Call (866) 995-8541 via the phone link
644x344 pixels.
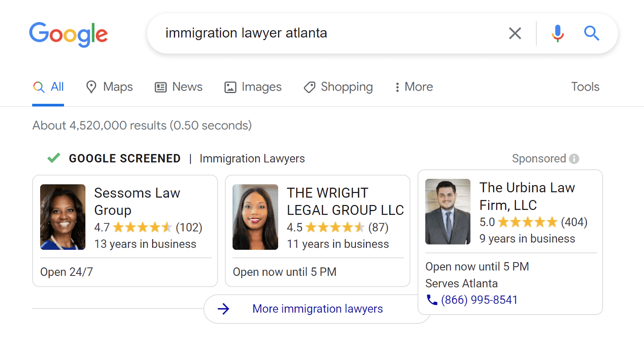pos(479,300)
